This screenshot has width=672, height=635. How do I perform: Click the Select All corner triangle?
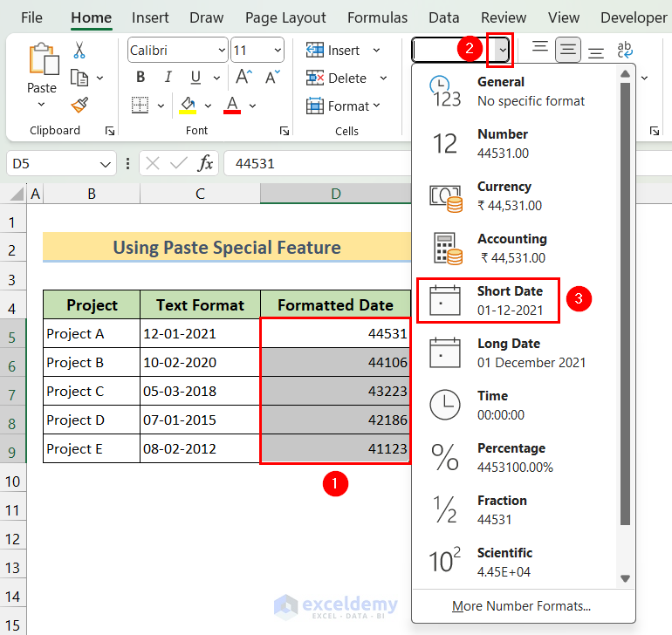click(x=17, y=194)
